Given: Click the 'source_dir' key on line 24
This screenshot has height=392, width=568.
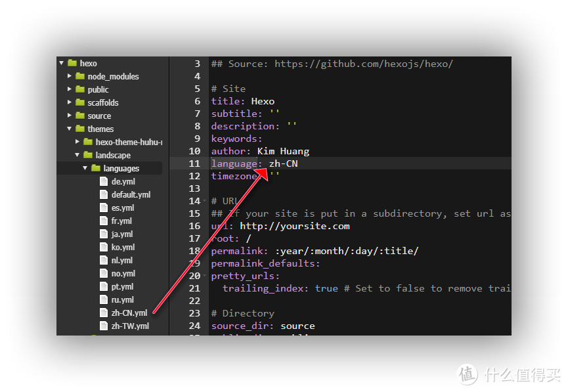Looking at the screenshot, I should pyautogui.click(x=243, y=326).
